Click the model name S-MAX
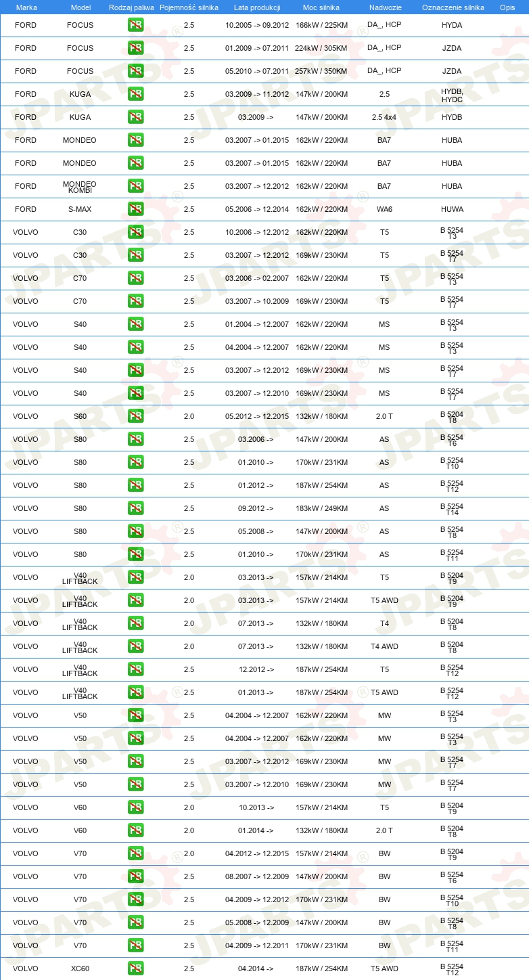This screenshot has height=980, width=529. 80,209
